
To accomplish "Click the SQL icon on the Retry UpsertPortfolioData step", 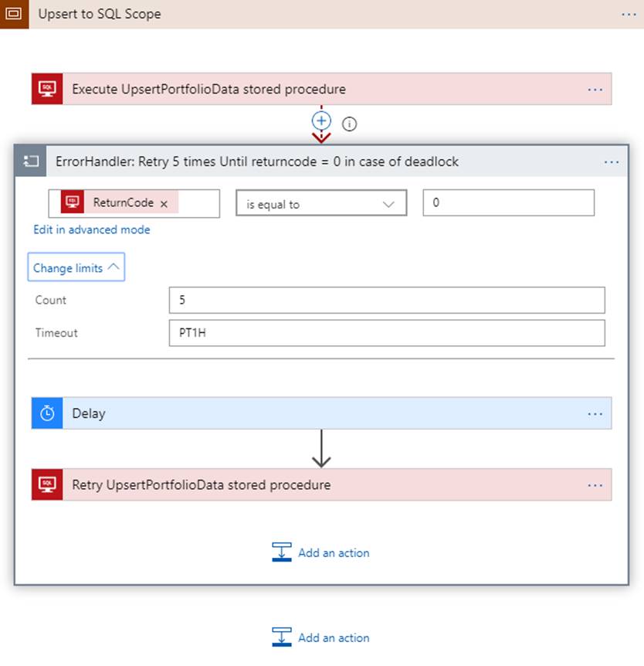I will (x=47, y=484).
